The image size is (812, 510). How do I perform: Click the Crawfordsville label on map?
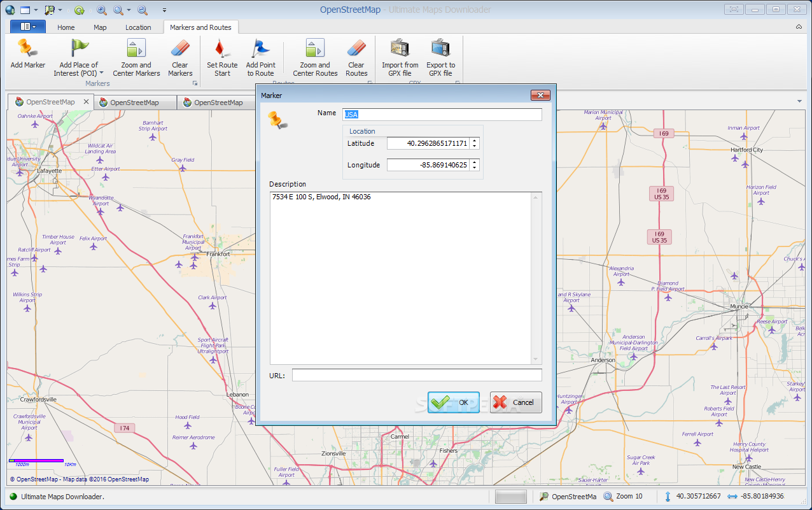[x=38, y=399]
